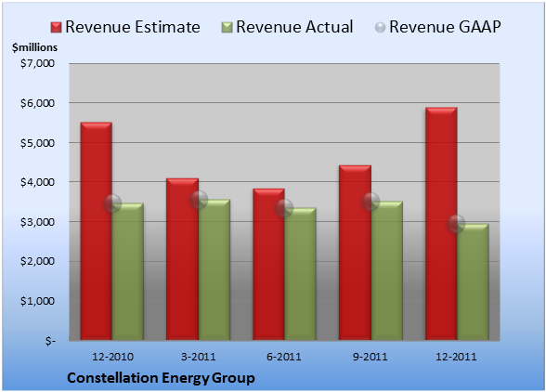Click the GAAP sphere marker for 9-2011

pos(370,202)
